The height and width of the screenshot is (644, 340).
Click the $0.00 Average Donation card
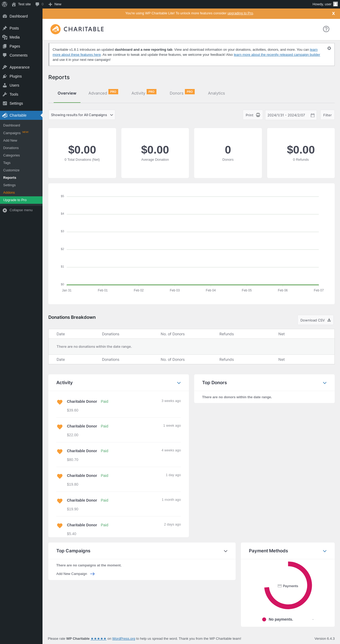[155, 153]
